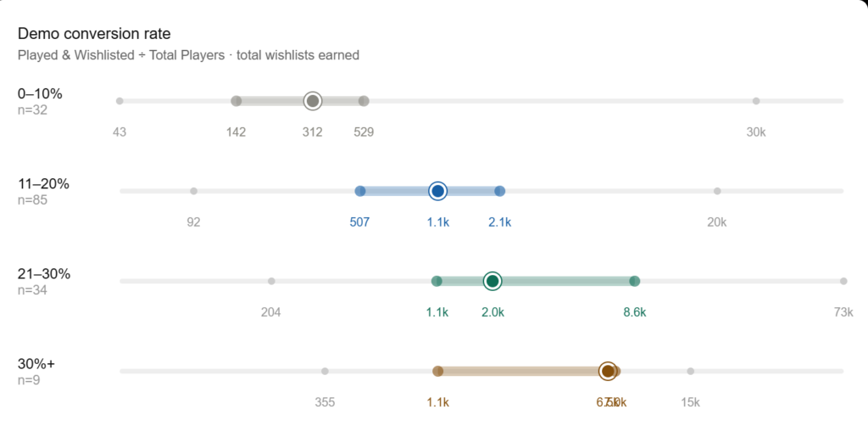Click the gray upper-quartile dot at 529
This screenshot has width=868, height=426.
tap(364, 101)
